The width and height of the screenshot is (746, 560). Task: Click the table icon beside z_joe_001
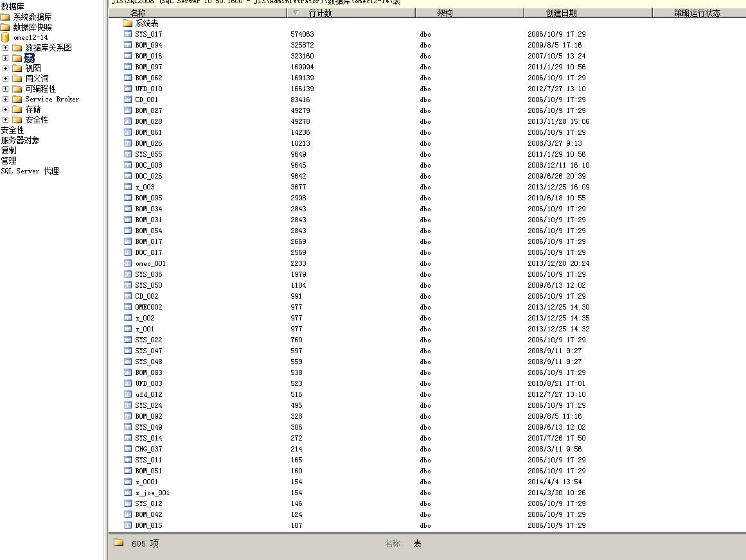[127, 493]
